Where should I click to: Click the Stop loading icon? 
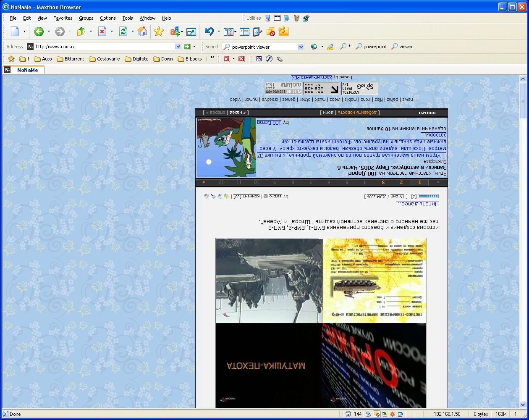[x=102, y=31]
